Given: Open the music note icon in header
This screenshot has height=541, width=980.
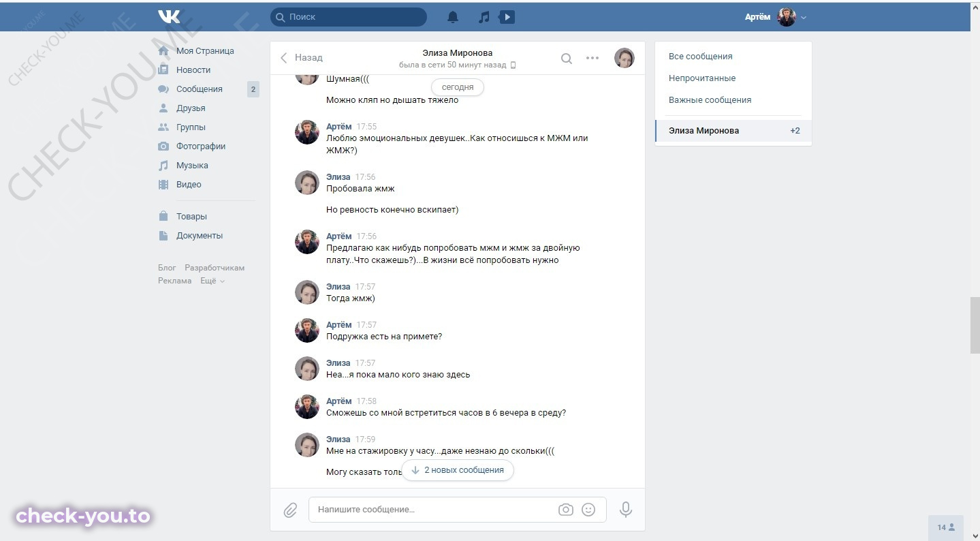Looking at the screenshot, I should (484, 17).
